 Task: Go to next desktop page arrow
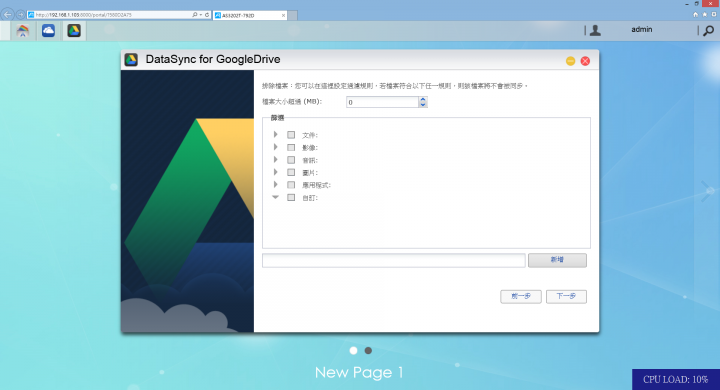click(x=708, y=191)
